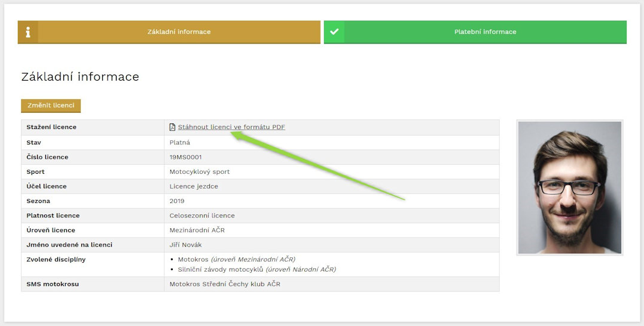
Task: Click the Celosezonní licence value
Action: [x=202, y=216]
